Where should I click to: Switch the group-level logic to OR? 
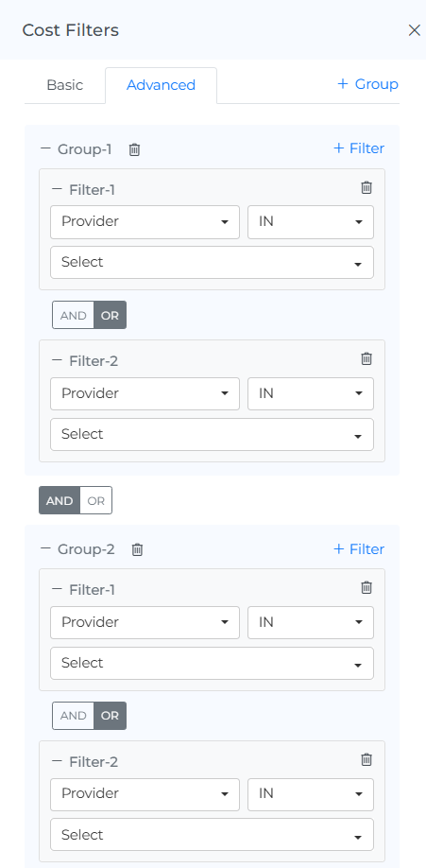coord(95,500)
